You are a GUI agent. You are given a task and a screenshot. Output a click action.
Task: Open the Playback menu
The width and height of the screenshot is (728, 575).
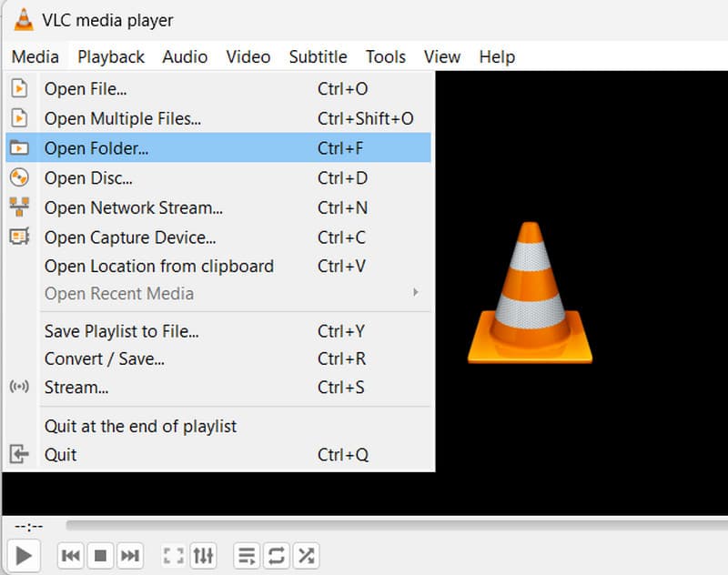click(x=111, y=56)
